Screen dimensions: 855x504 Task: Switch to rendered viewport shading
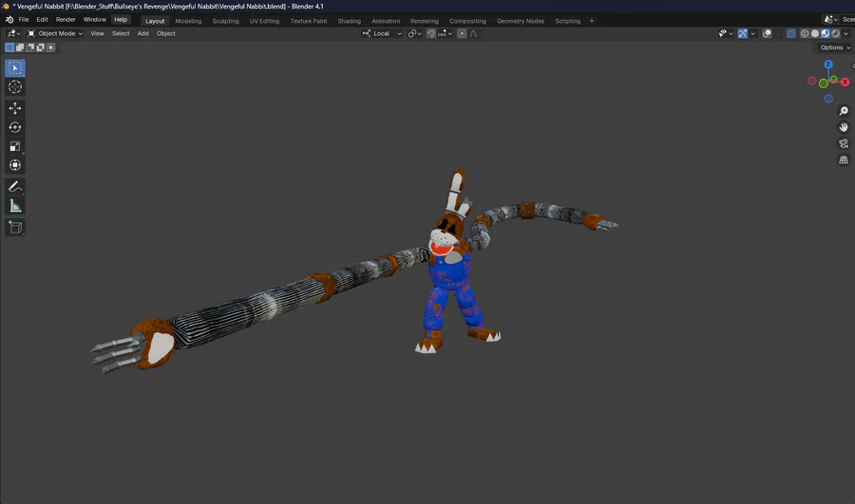click(x=835, y=33)
